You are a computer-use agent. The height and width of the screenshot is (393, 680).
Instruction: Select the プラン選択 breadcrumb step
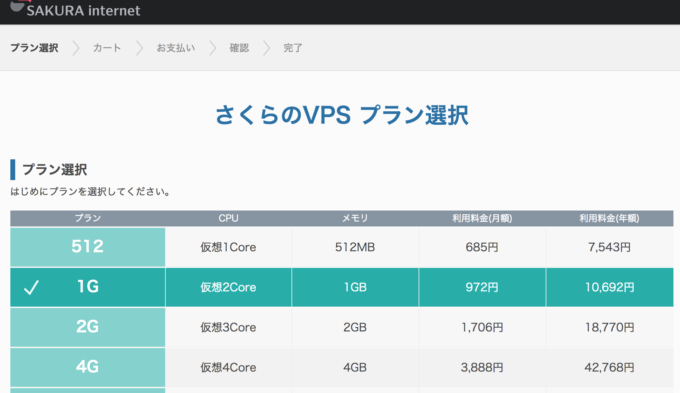pyautogui.click(x=34, y=48)
